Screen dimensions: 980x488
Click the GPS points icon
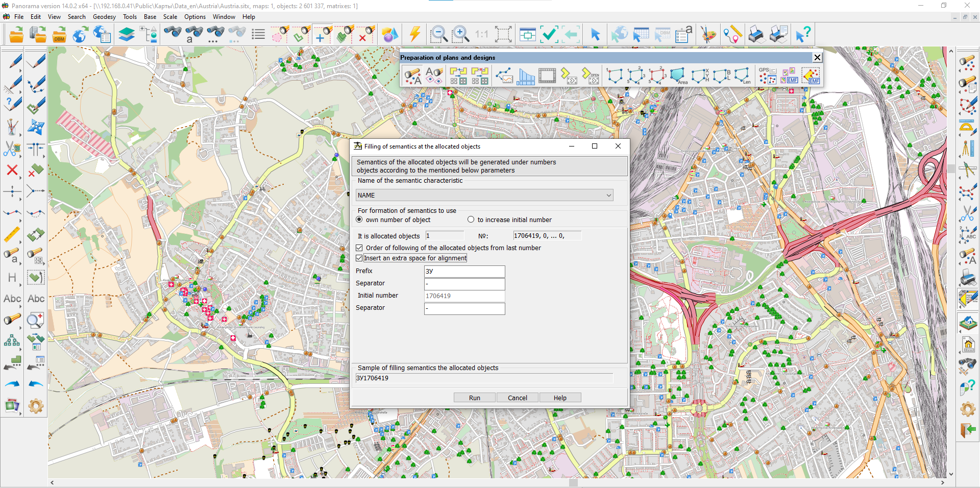point(767,76)
